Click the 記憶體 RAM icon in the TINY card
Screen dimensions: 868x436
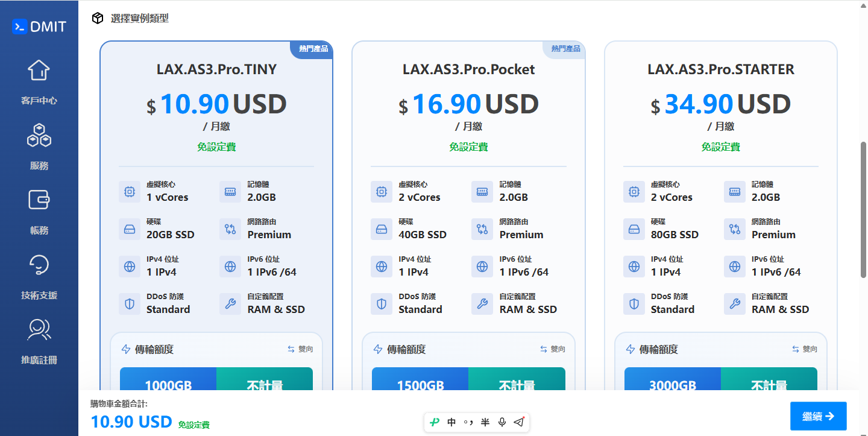(230, 192)
